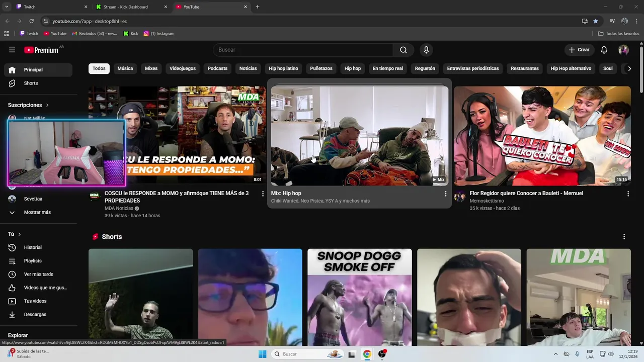This screenshot has height=362, width=644.
Task: Open Chrome from the taskbar
Action: [x=367, y=354]
